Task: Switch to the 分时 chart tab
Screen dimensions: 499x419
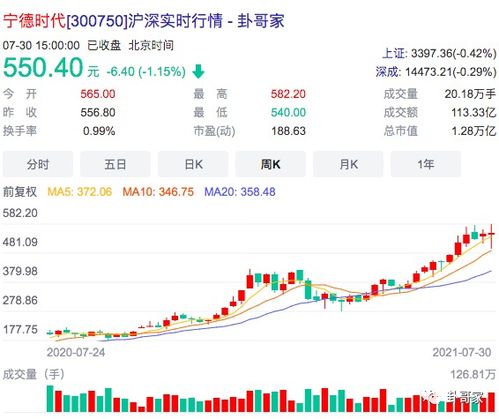Action: (x=38, y=164)
